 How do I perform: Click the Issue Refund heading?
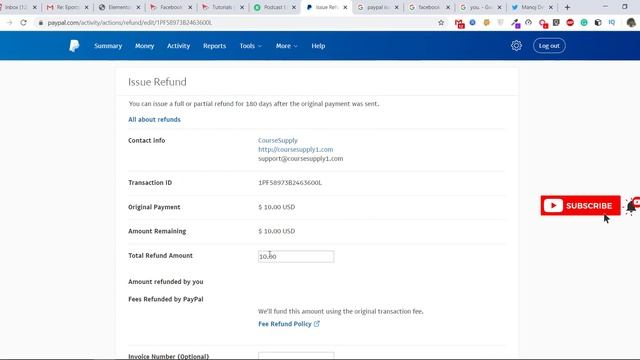157,82
